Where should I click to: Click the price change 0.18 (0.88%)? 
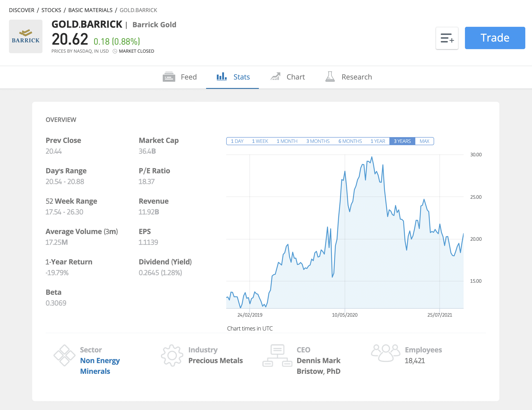[x=117, y=41]
